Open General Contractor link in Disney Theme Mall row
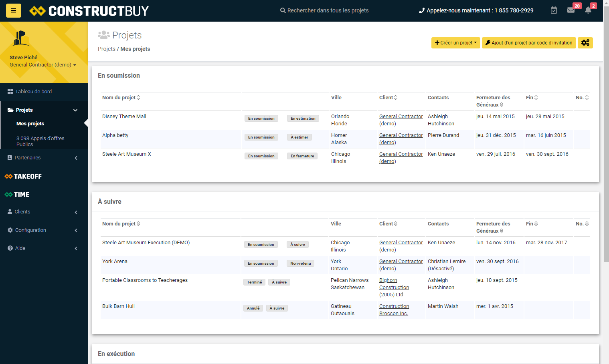This screenshot has width=609, height=364. coord(401,120)
